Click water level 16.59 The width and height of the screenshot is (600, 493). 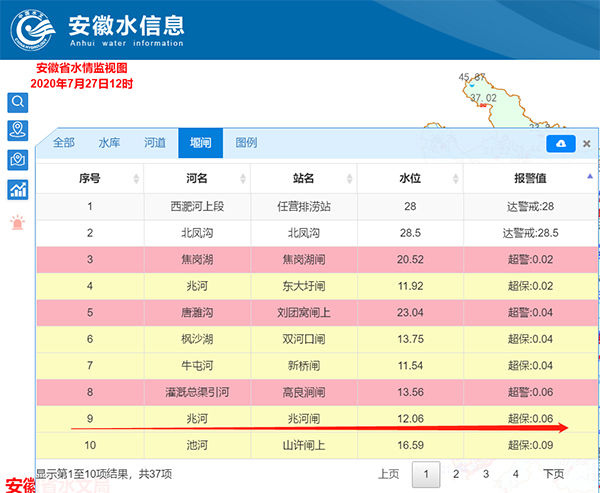tap(410, 445)
